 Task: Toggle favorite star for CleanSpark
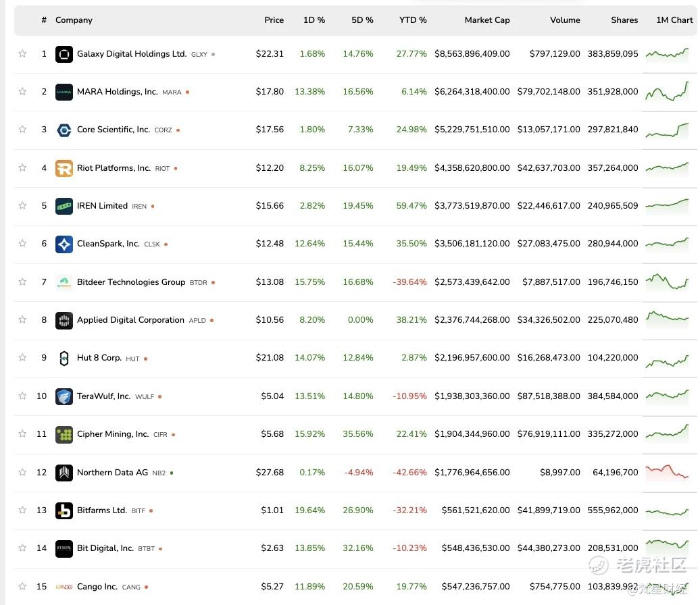tap(22, 244)
